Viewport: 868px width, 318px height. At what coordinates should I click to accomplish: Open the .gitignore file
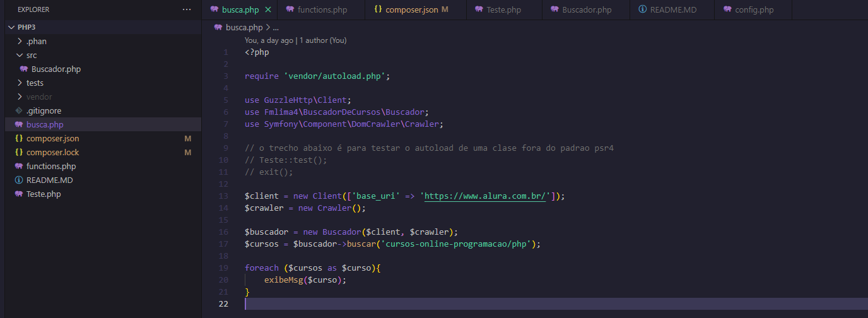(x=44, y=111)
